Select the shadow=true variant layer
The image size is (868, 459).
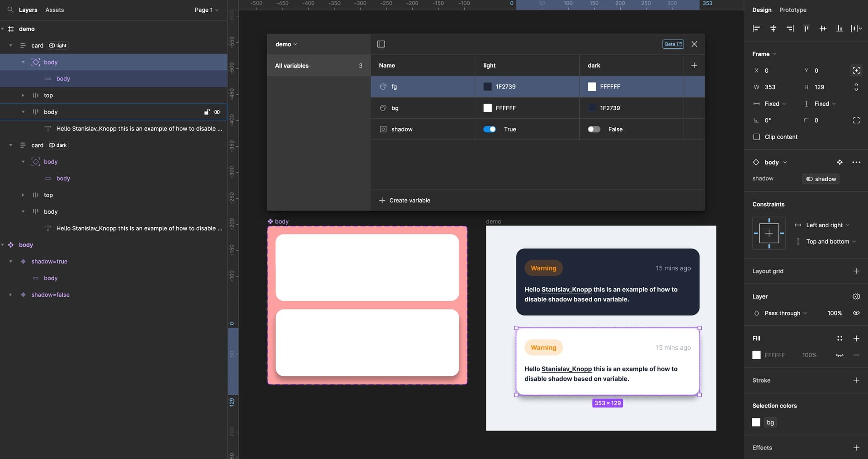pyautogui.click(x=49, y=262)
